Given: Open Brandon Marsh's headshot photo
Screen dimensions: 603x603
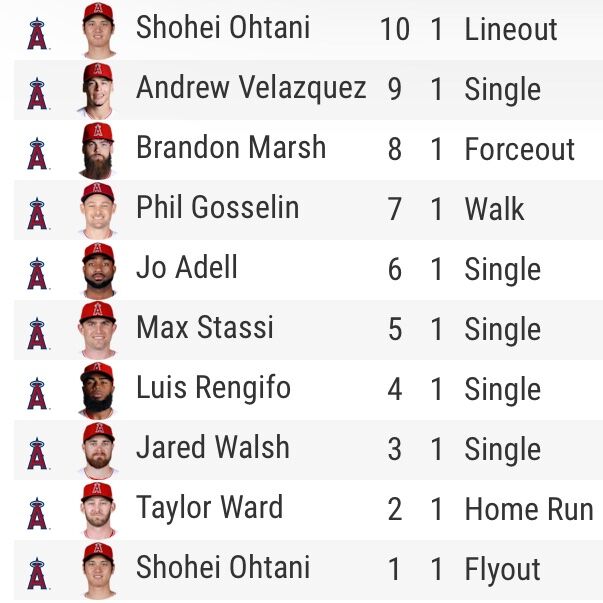Looking at the screenshot, I should 97,151.
